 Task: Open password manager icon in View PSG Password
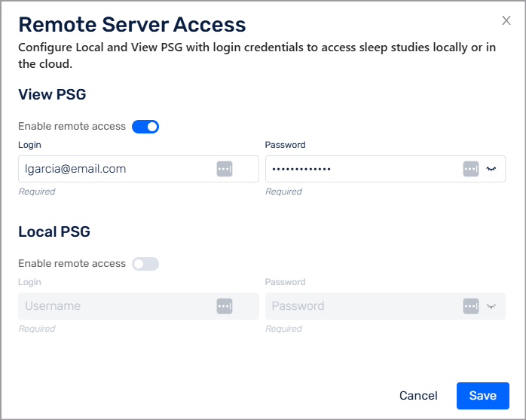click(x=471, y=169)
